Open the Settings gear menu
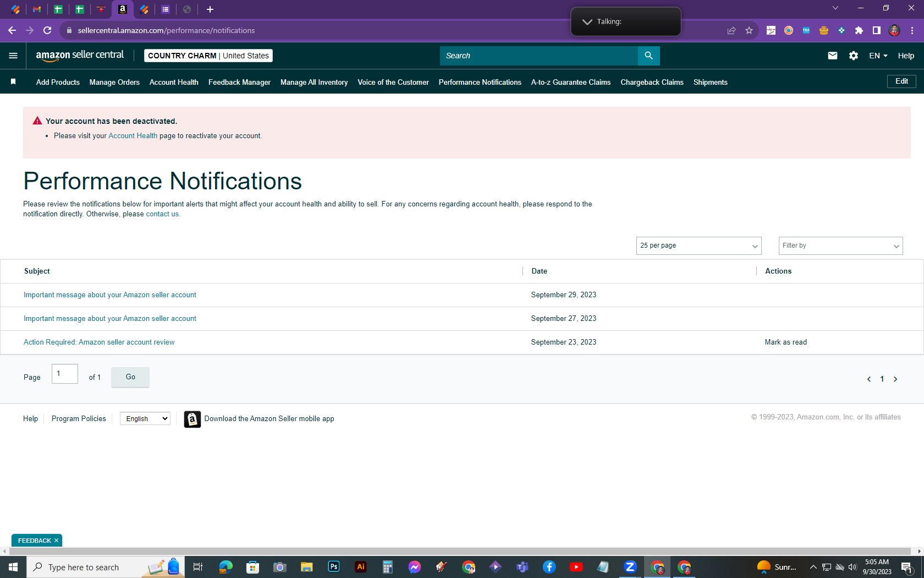Screen dimensions: 924x578 854,56
